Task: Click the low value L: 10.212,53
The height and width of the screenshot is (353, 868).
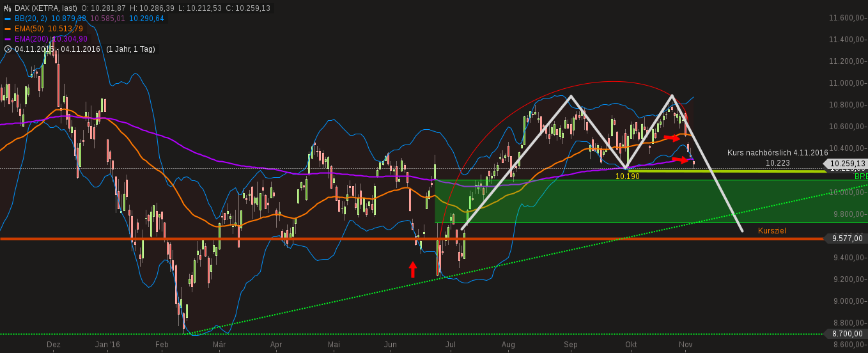Action: 201,8
